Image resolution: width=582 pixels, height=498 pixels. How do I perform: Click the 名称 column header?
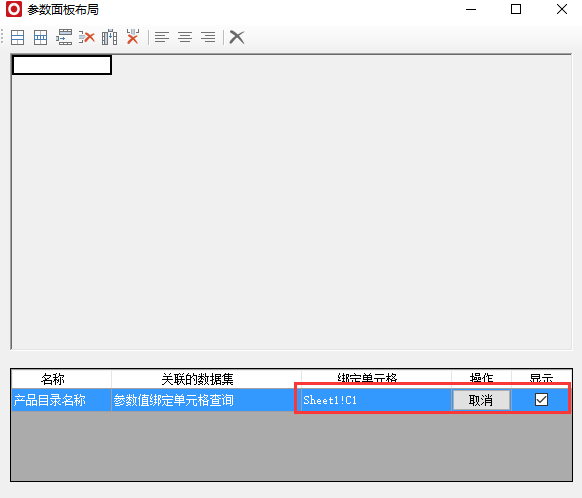point(53,379)
